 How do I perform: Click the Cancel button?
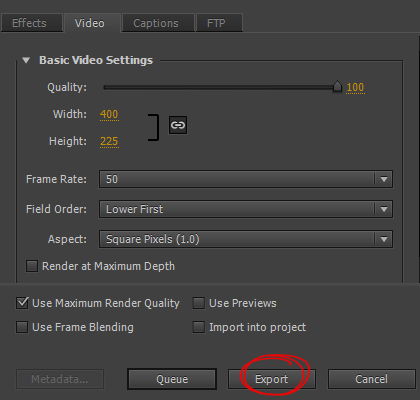click(x=372, y=379)
